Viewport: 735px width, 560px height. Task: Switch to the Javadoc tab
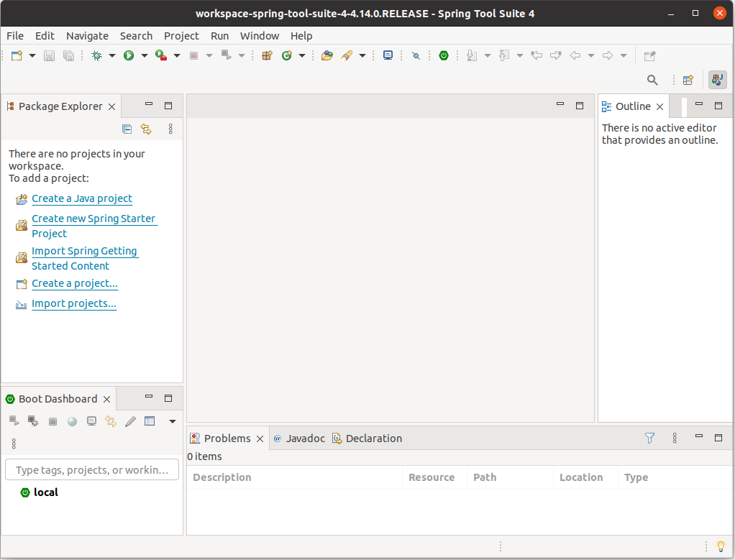point(299,439)
